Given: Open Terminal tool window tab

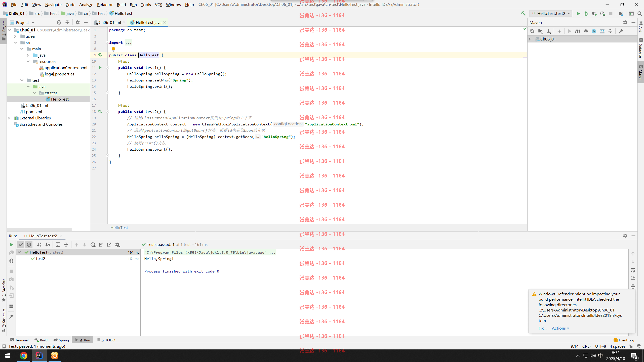Looking at the screenshot, I should tap(19, 340).
